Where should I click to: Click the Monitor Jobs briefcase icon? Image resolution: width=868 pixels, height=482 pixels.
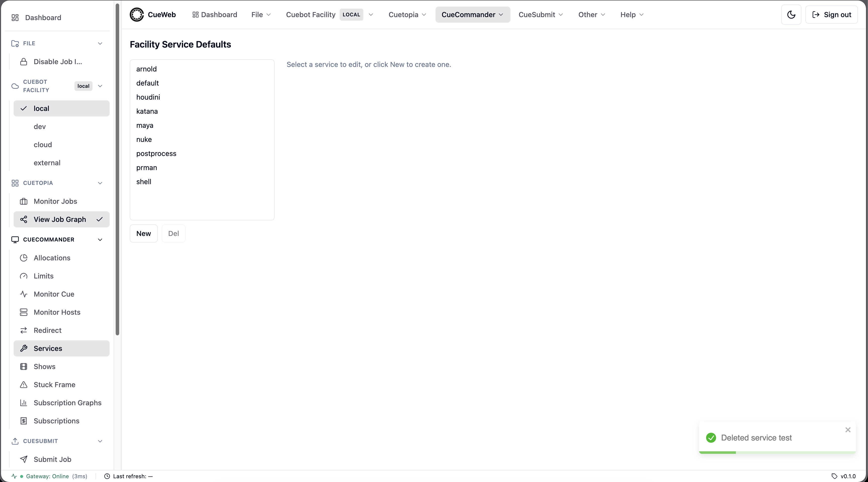click(24, 202)
